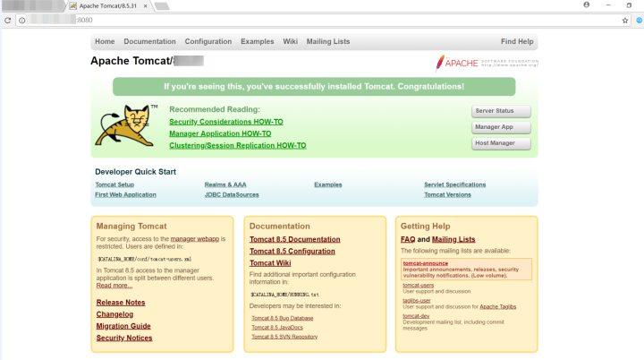The height and width of the screenshot is (360, 644).
Task: Select the Apache Tomcat/8.5.31 browser tab
Action: 107,6
